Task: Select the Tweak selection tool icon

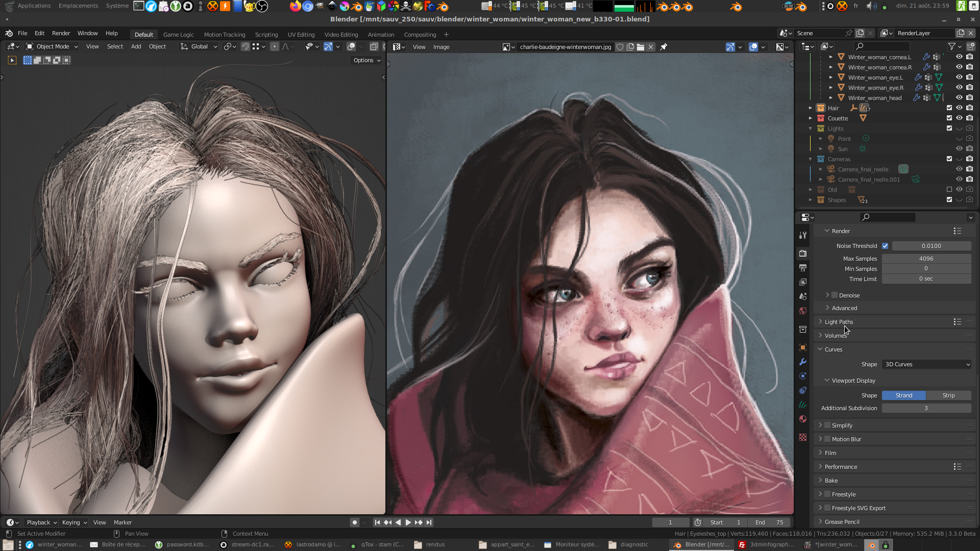Action: [x=12, y=60]
